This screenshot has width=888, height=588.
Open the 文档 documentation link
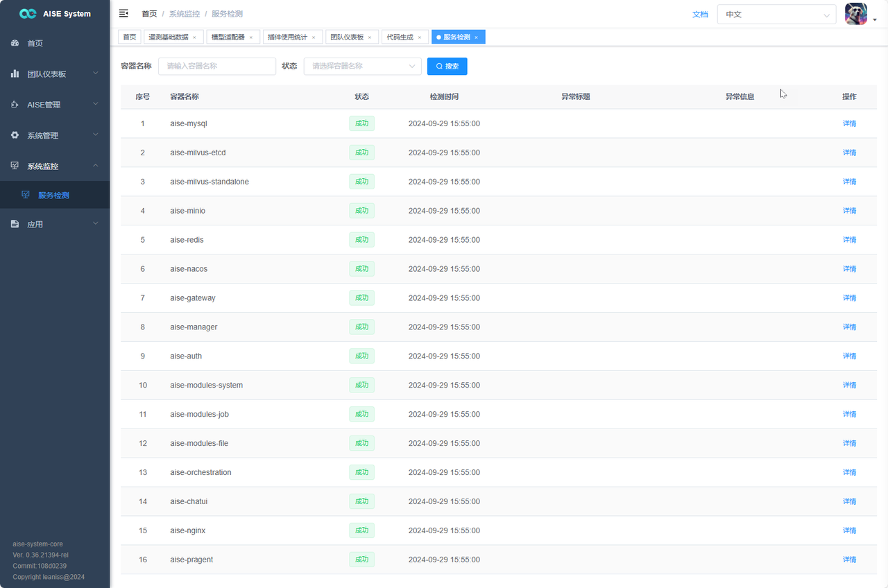[x=700, y=14]
